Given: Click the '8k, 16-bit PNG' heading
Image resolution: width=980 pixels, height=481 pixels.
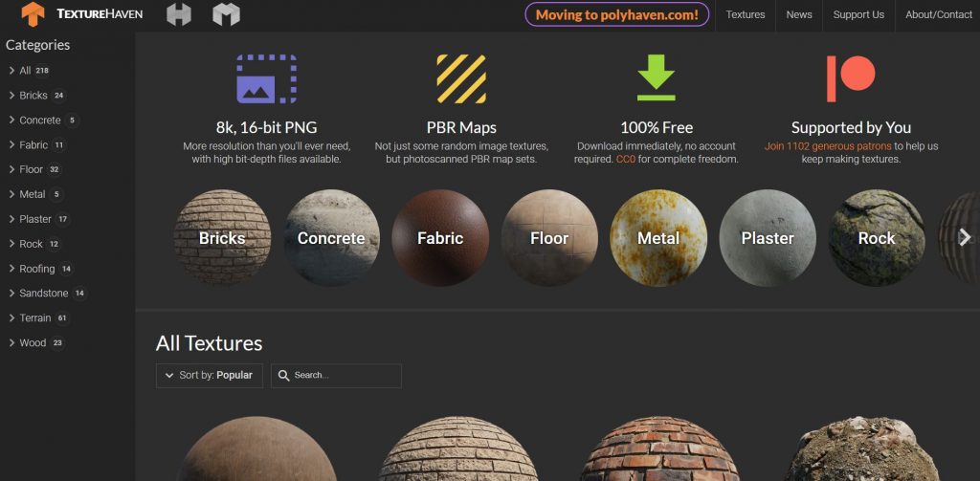Looking at the screenshot, I should (266, 127).
